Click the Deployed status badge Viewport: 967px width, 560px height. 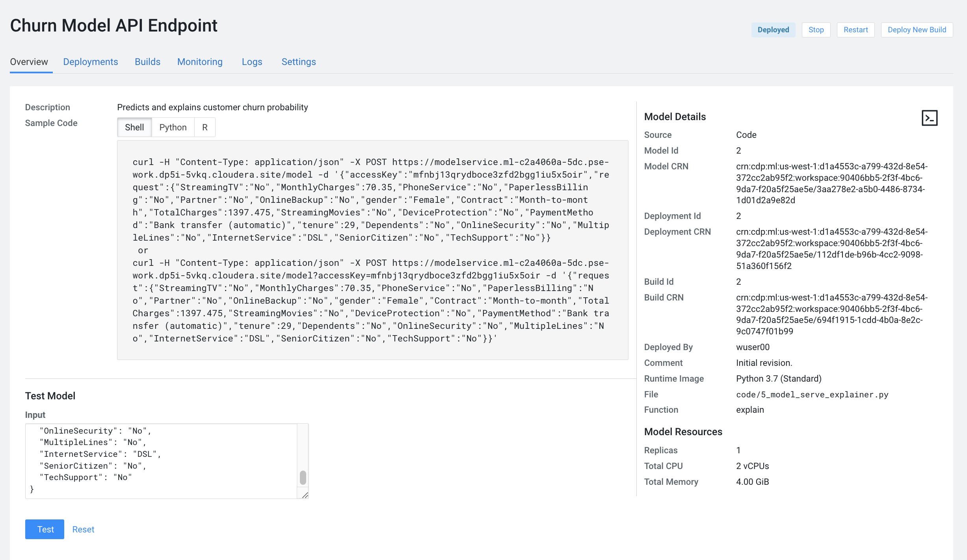773,30
